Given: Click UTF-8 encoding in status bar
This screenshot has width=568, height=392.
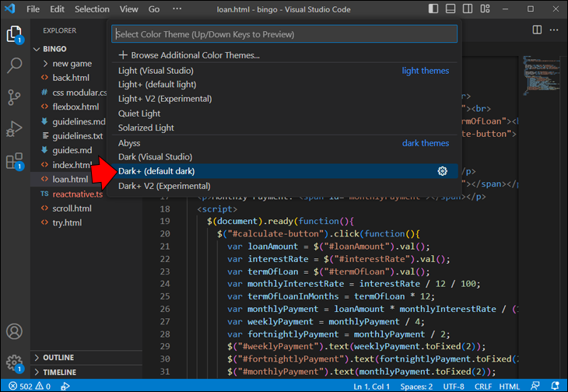Looking at the screenshot, I should click(x=454, y=387).
